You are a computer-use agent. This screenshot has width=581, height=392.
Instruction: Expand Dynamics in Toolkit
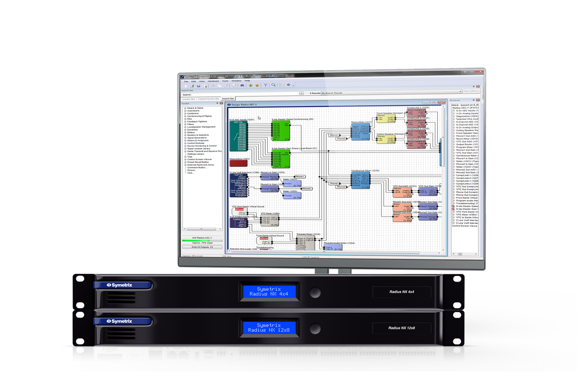(x=185, y=130)
